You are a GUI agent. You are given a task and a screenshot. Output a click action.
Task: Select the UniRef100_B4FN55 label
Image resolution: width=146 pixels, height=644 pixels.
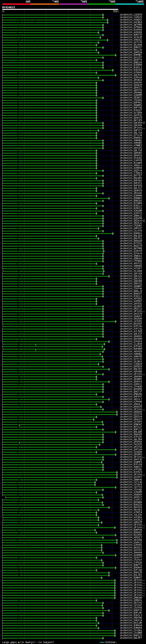coord(131,349)
